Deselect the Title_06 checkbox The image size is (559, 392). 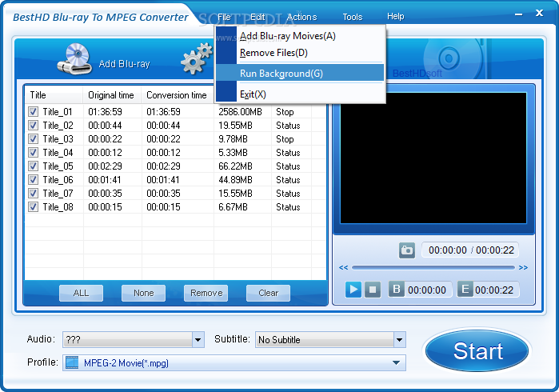[33, 179]
